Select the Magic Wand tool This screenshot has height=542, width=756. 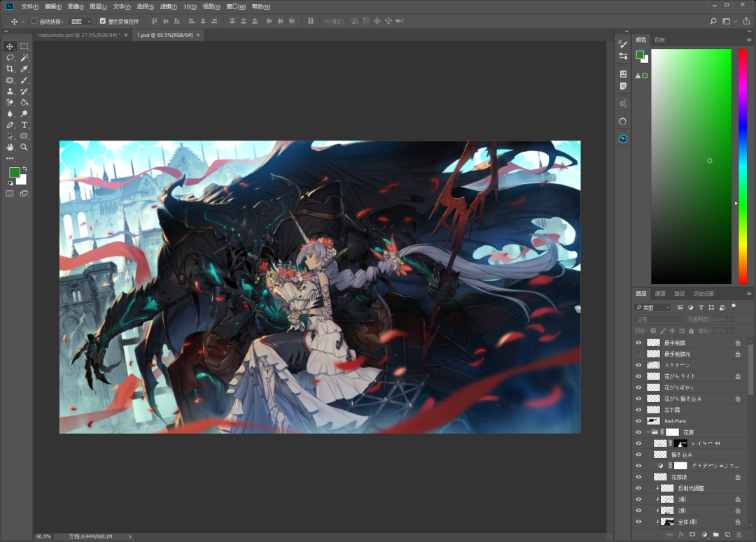[24, 57]
